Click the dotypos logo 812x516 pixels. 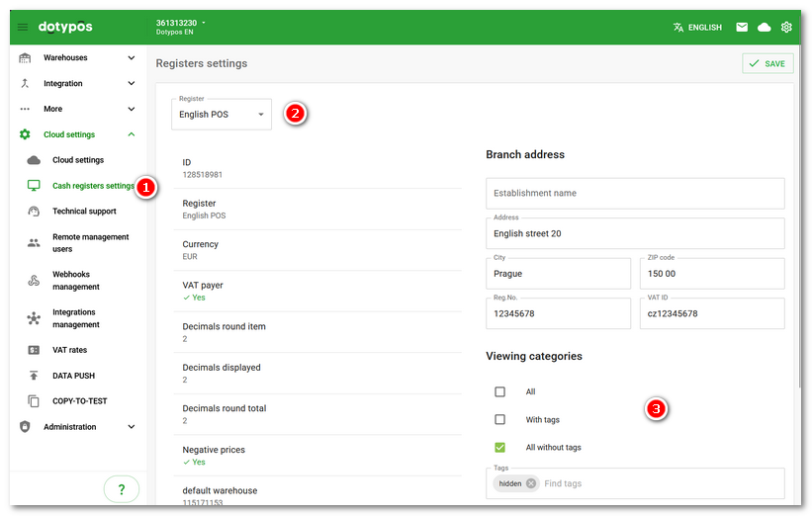(65, 27)
